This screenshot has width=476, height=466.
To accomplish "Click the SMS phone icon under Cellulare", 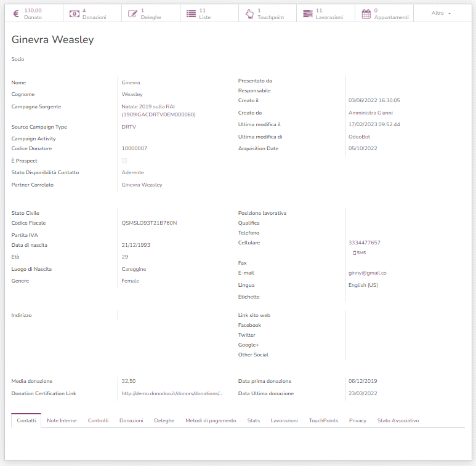I will click(355, 253).
